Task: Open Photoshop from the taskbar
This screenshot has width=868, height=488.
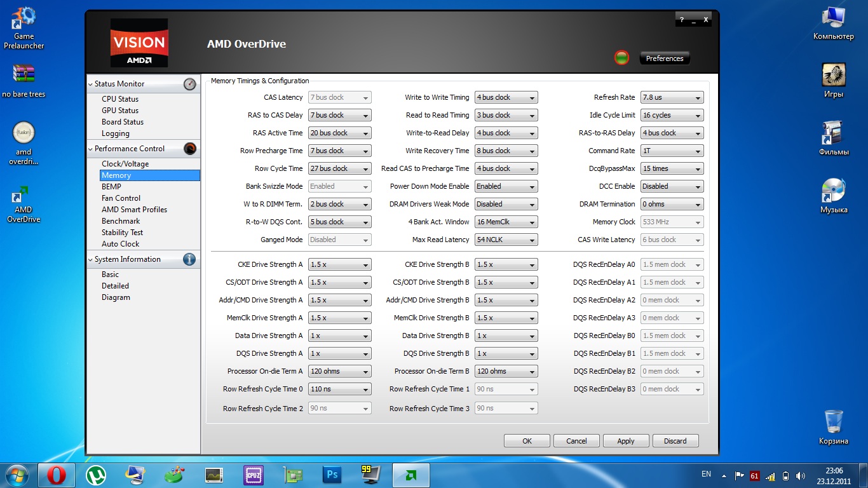Action: coord(332,475)
